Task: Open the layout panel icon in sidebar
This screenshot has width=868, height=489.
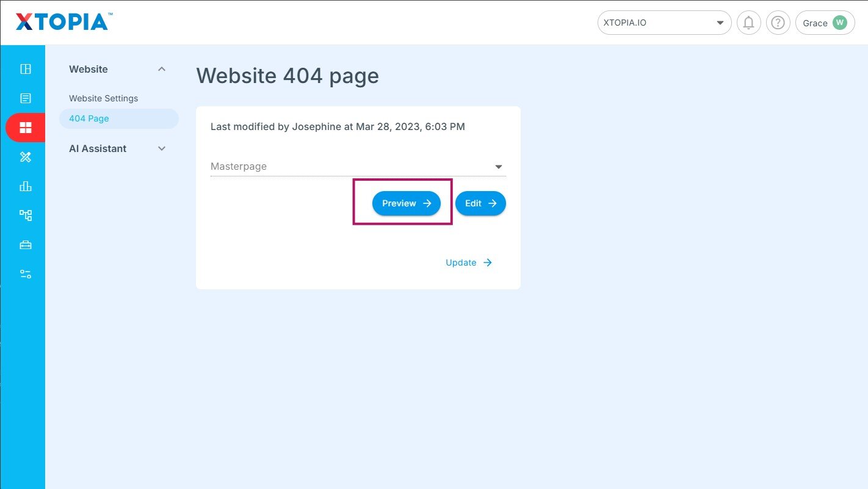Action: 25,69
